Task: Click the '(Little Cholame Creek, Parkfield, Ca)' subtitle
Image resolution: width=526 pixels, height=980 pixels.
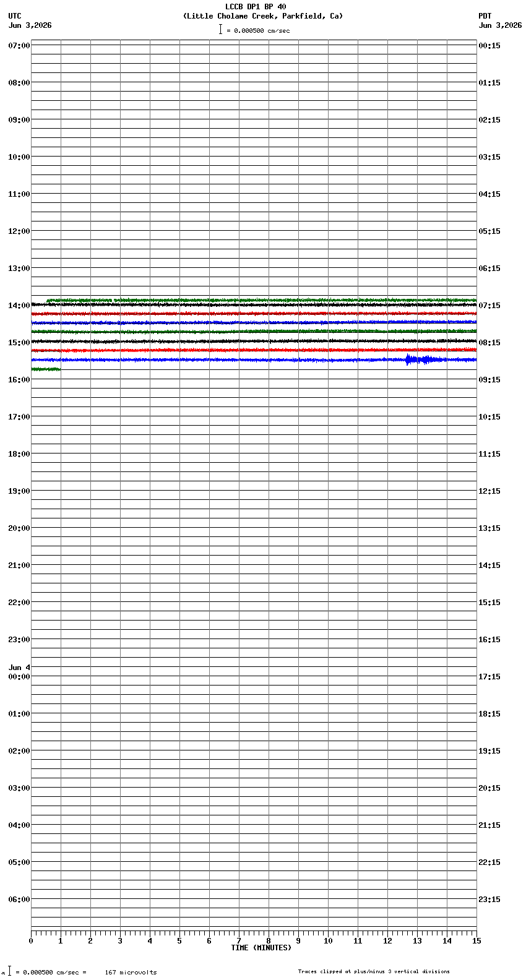Action: (263, 16)
